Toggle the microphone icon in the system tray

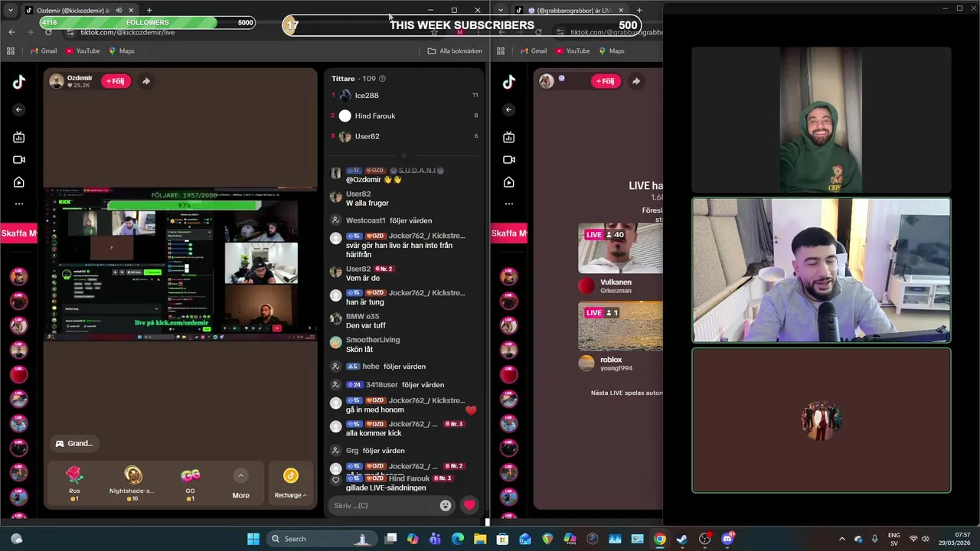pyautogui.click(x=874, y=539)
